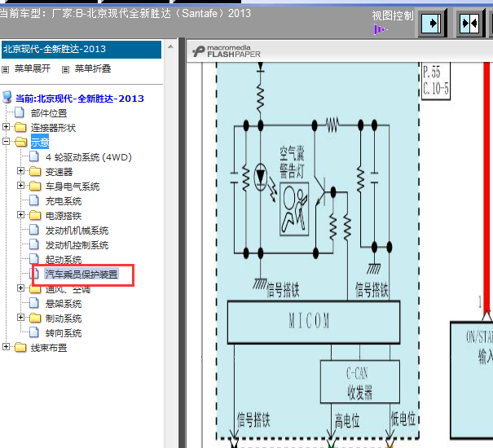This screenshot has height=448, width=493.
Task: Open the 起动系统 diagram
Action: point(64,259)
